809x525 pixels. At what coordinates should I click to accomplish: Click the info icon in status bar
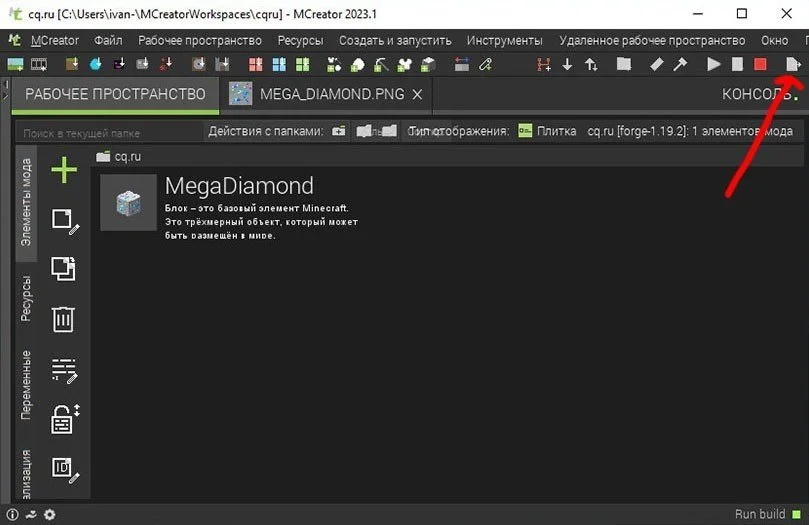pos(12,514)
